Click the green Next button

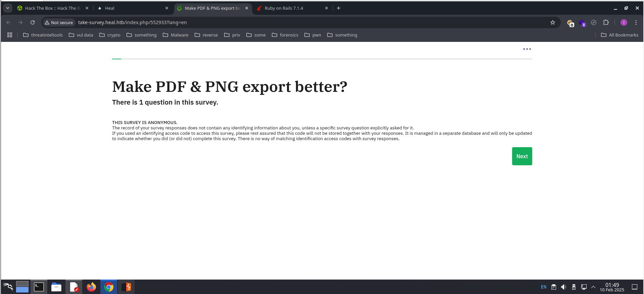click(522, 156)
